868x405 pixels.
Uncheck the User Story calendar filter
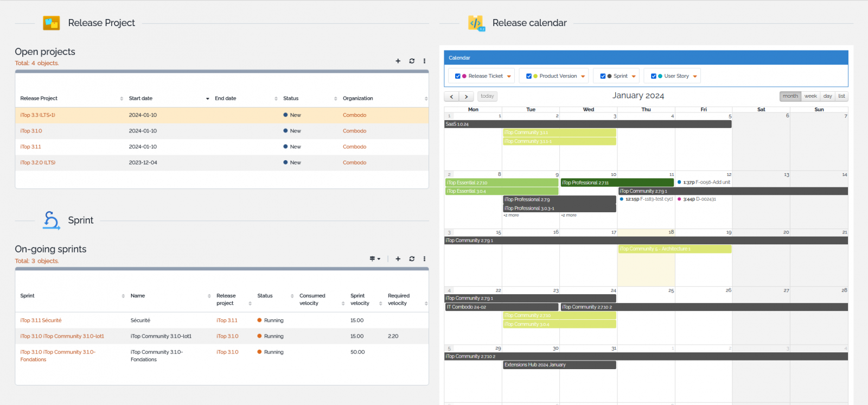654,77
